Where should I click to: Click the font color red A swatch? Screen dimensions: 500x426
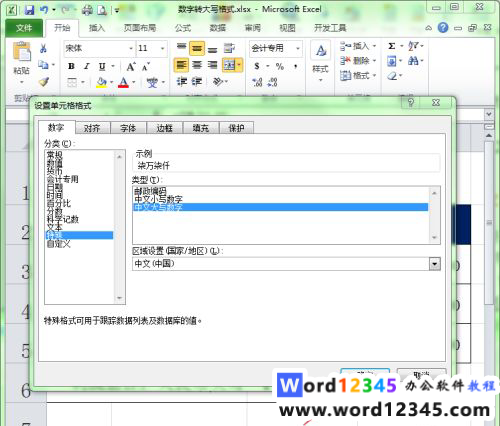tap(123, 82)
